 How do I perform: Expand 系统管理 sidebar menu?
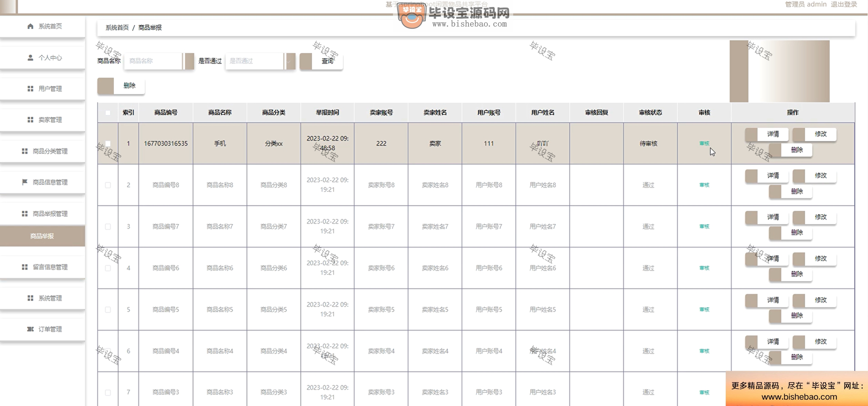pyautogui.click(x=42, y=298)
